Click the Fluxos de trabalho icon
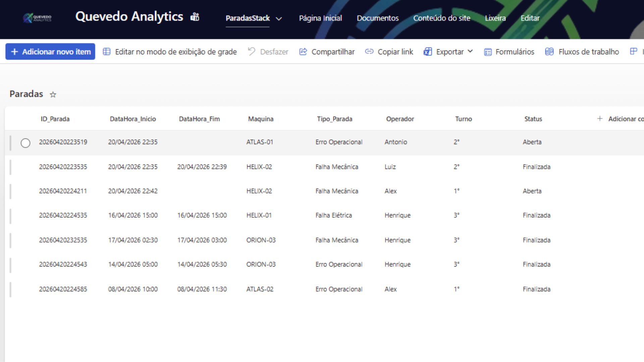 coord(549,52)
